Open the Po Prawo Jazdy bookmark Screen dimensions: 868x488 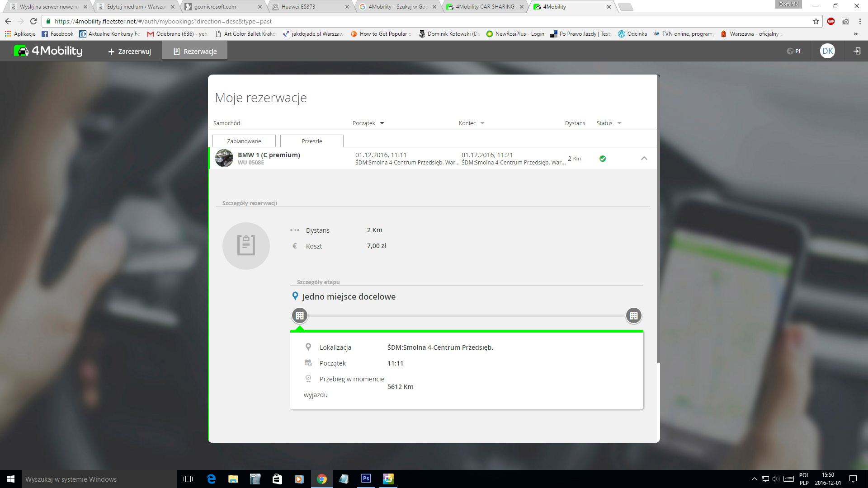pyautogui.click(x=581, y=34)
